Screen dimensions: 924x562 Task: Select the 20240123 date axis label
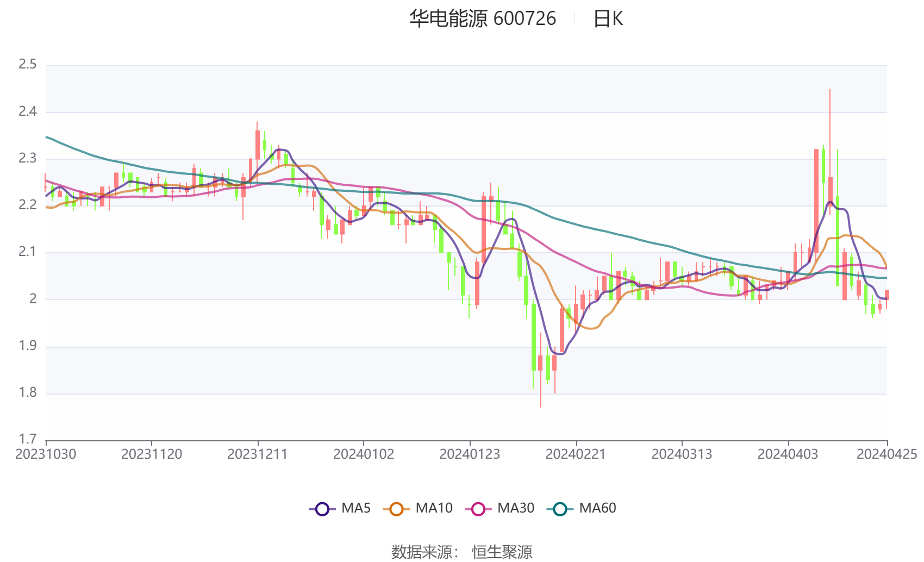tap(470, 454)
